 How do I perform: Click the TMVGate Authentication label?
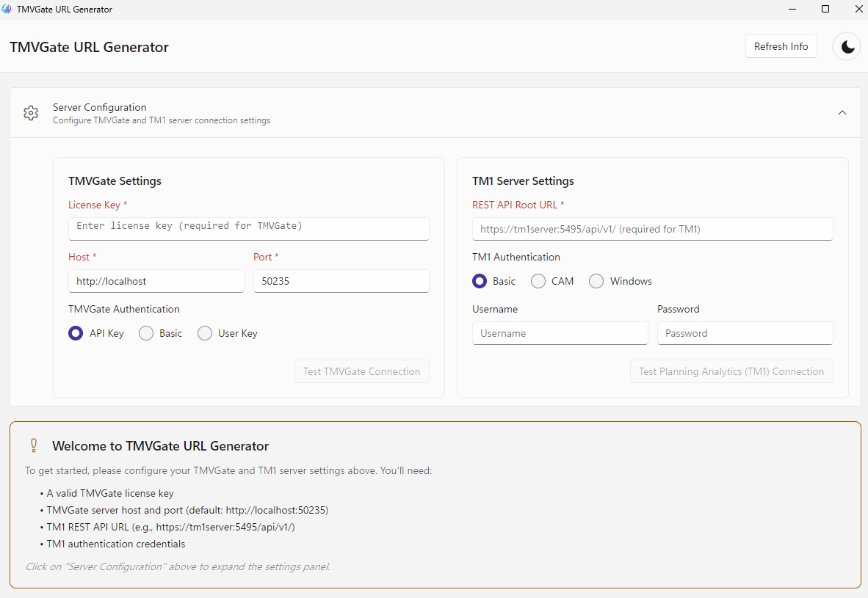tap(124, 309)
